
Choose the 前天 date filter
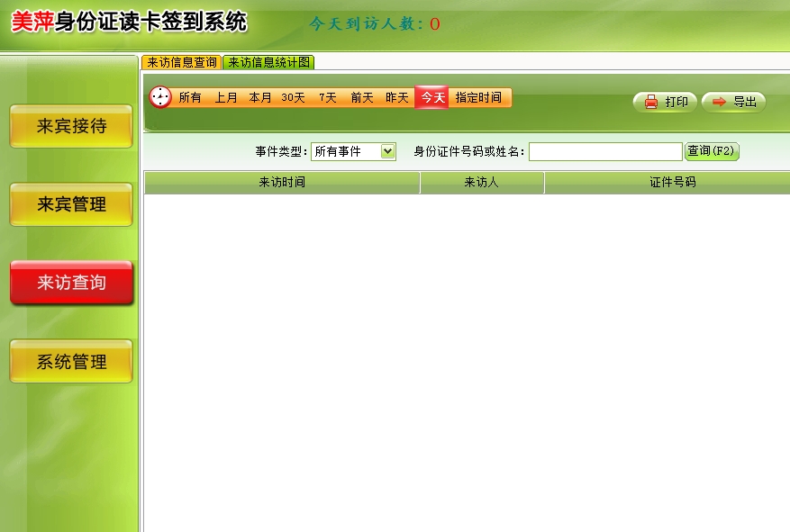[362, 98]
